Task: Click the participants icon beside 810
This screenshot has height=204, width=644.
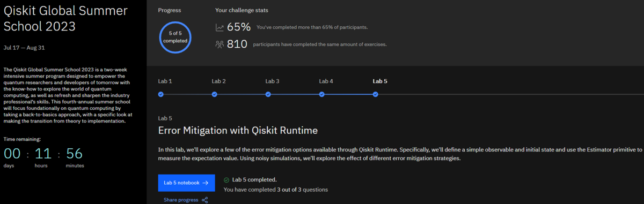Action: pyautogui.click(x=219, y=44)
